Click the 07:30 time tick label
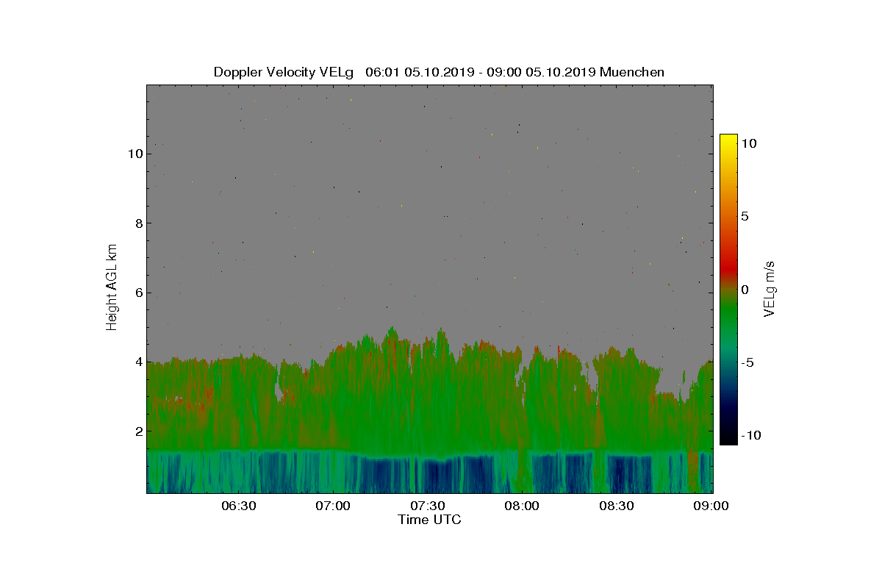 [428, 506]
